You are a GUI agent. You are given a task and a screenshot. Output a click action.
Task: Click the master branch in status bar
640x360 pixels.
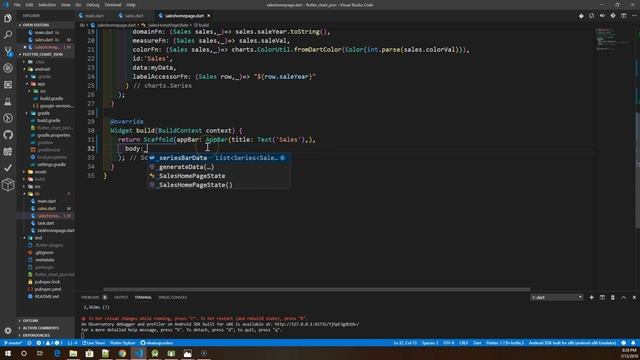click(x=13, y=343)
